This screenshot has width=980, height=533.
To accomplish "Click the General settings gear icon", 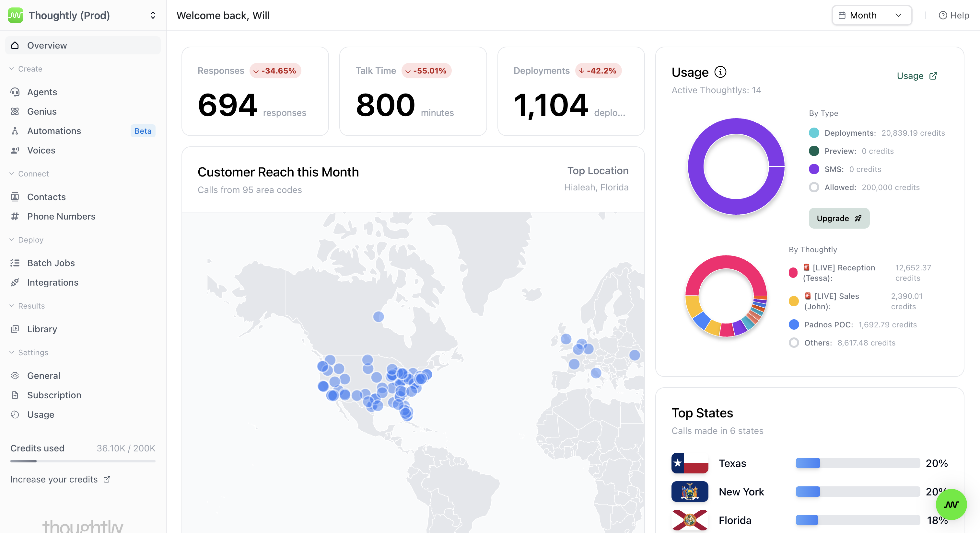I will tap(15, 376).
